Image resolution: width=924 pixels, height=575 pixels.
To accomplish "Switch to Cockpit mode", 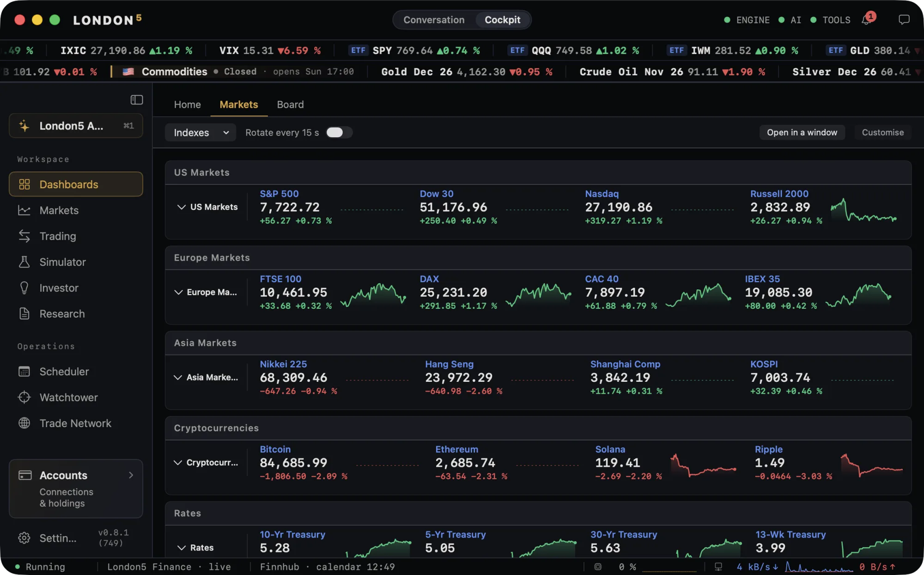I will [502, 20].
